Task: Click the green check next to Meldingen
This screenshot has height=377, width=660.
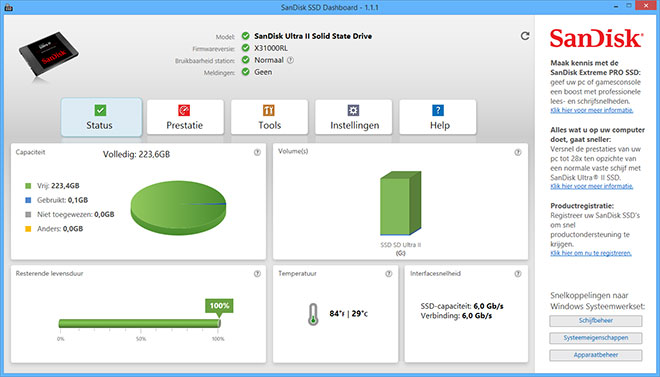Action: pyautogui.click(x=245, y=72)
